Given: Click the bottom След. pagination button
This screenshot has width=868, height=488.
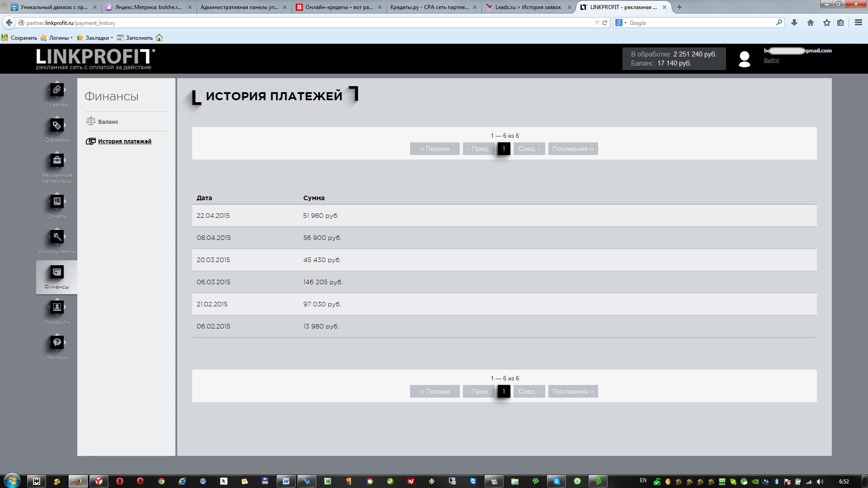Looking at the screenshot, I should 529,391.
